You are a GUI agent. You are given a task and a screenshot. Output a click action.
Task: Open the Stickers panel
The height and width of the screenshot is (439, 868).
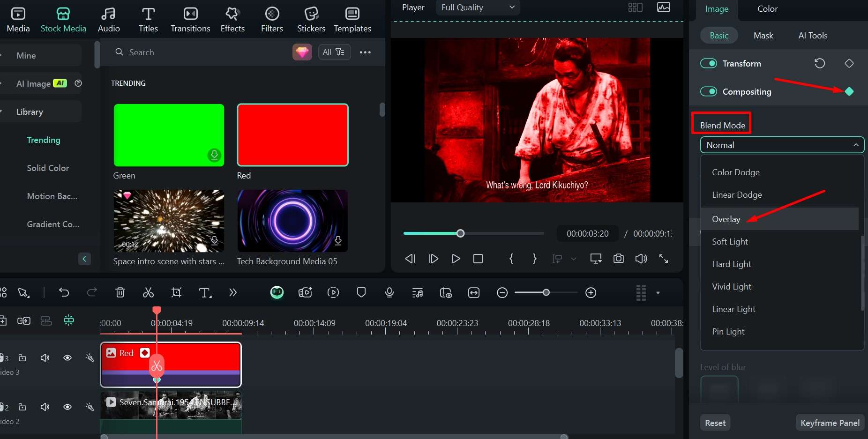pos(311,19)
